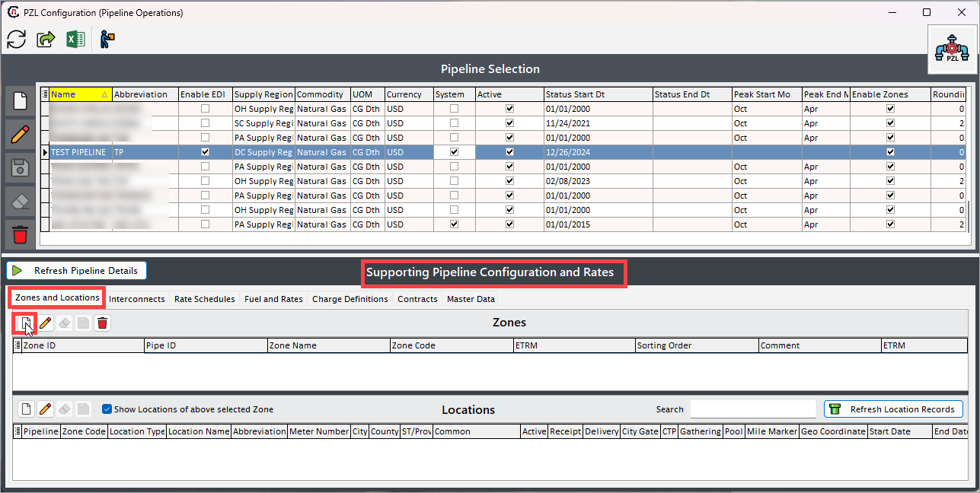980x493 pixels.
Task: Delete pipeline with red trash icon
Action: point(21,234)
